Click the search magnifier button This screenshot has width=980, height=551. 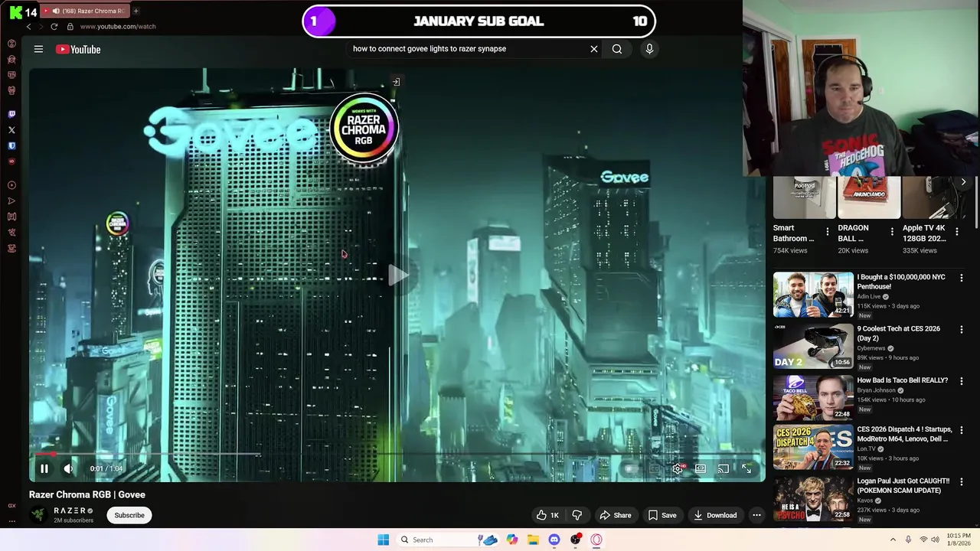[x=616, y=49]
